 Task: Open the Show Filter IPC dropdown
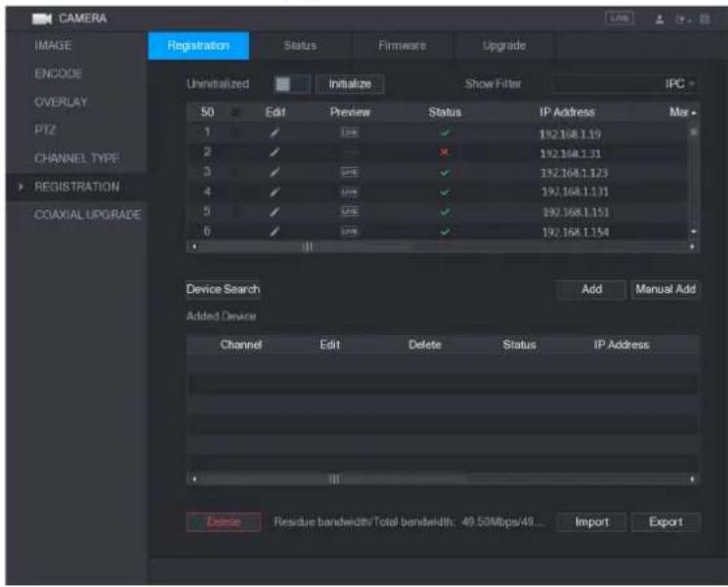coord(624,84)
